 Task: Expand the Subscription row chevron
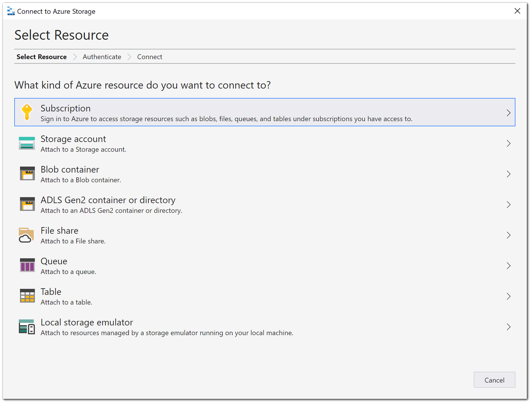pos(509,113)
